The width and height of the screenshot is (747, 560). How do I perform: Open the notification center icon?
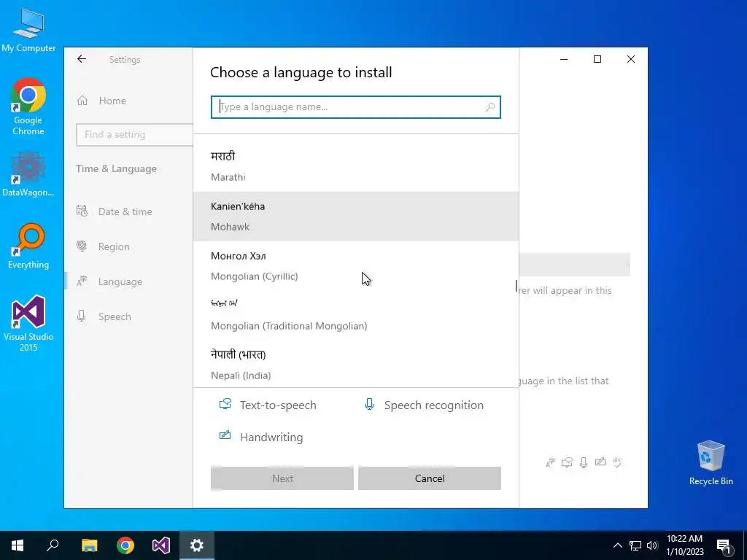724,545
